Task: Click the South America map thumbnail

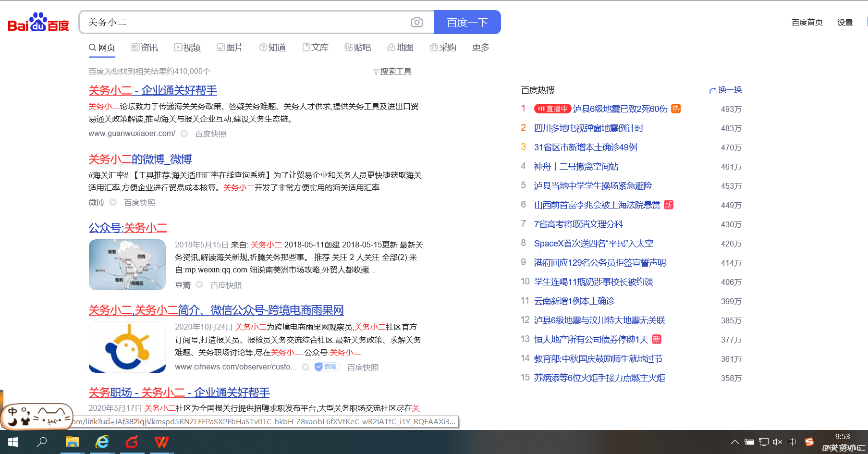Action: tap(127, 265)
